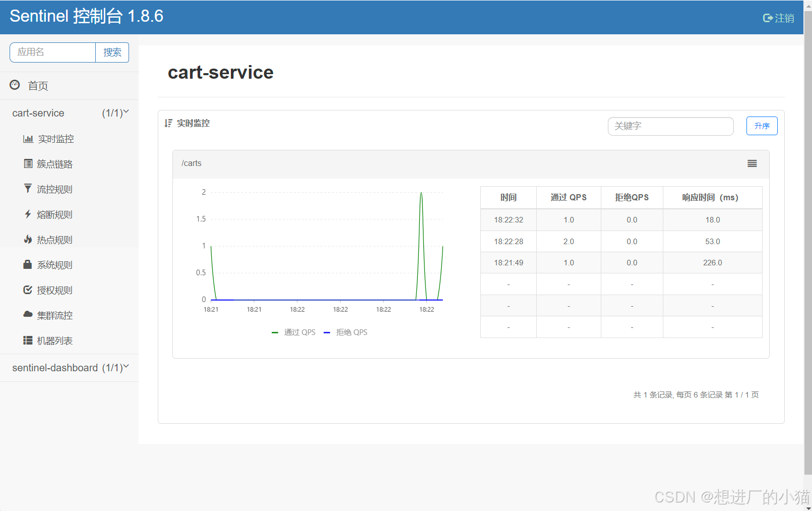
Task: Open the 热点规则 menu item
Action: click(55, 240)
